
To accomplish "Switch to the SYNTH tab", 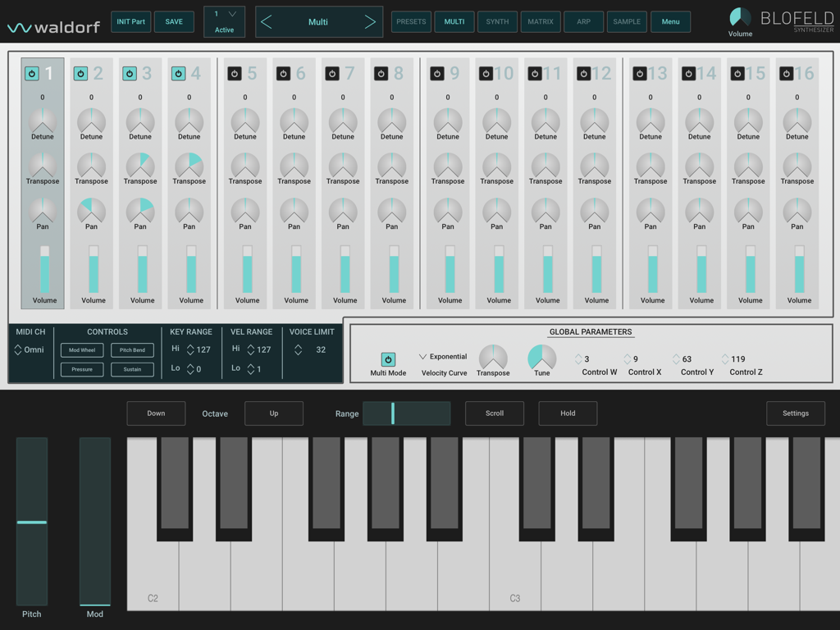I will (497, 21).
